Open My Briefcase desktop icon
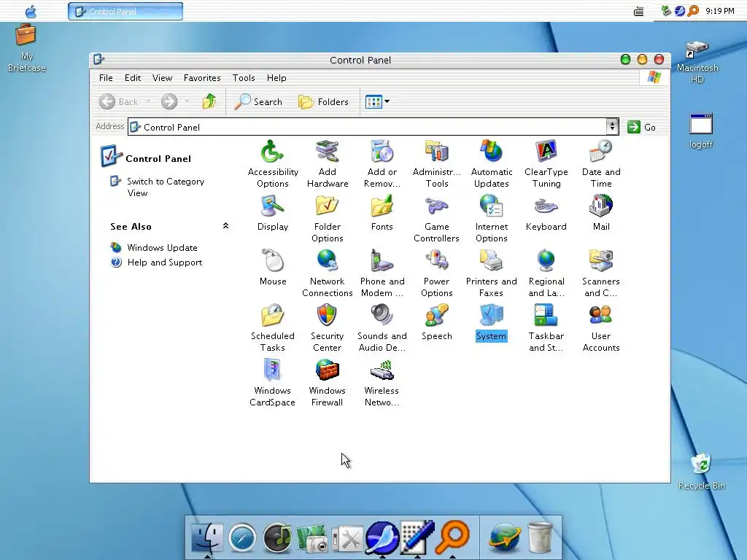 tap(26, 48)
